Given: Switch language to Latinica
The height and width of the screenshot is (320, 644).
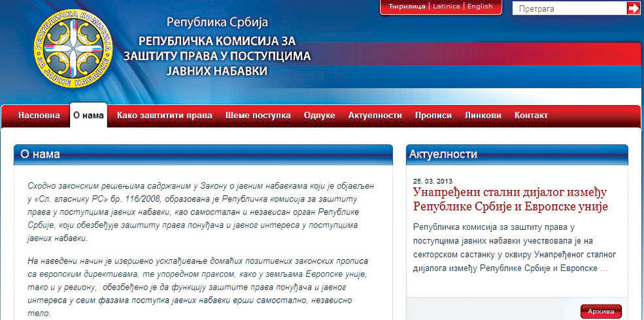Looking at the screenshot, I should tap(446, 6).
